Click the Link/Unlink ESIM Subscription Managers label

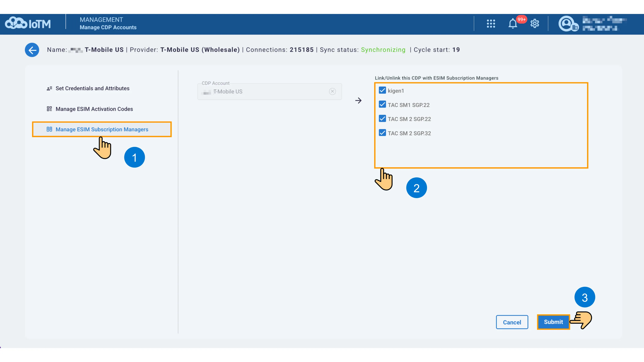(x=437, y=78)
